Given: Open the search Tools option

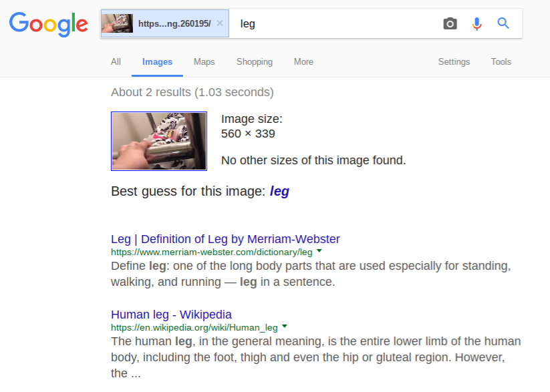Looking at the screenshot, I should (x=501, y=61).
